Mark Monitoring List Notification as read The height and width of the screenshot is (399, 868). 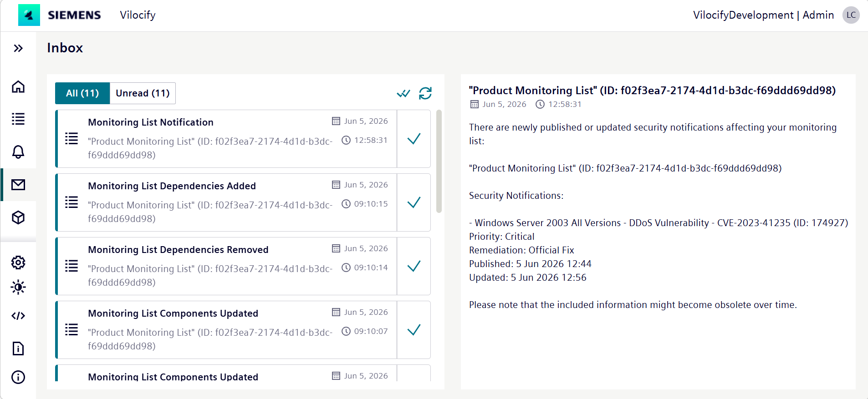pyautogui.click(x=414, y=139)
